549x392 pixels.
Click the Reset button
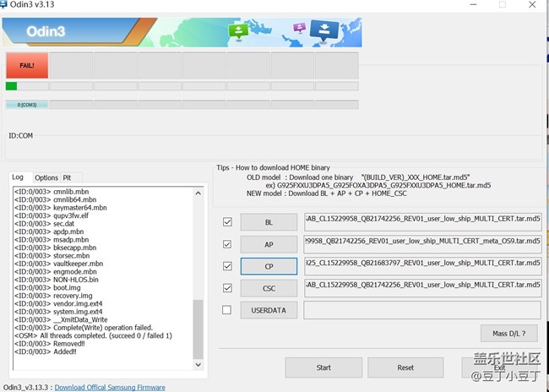tap(405, 367)
